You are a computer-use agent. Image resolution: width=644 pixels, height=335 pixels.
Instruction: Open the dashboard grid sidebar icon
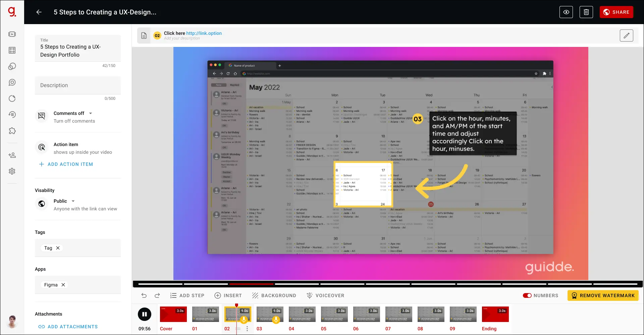(12, 50)
